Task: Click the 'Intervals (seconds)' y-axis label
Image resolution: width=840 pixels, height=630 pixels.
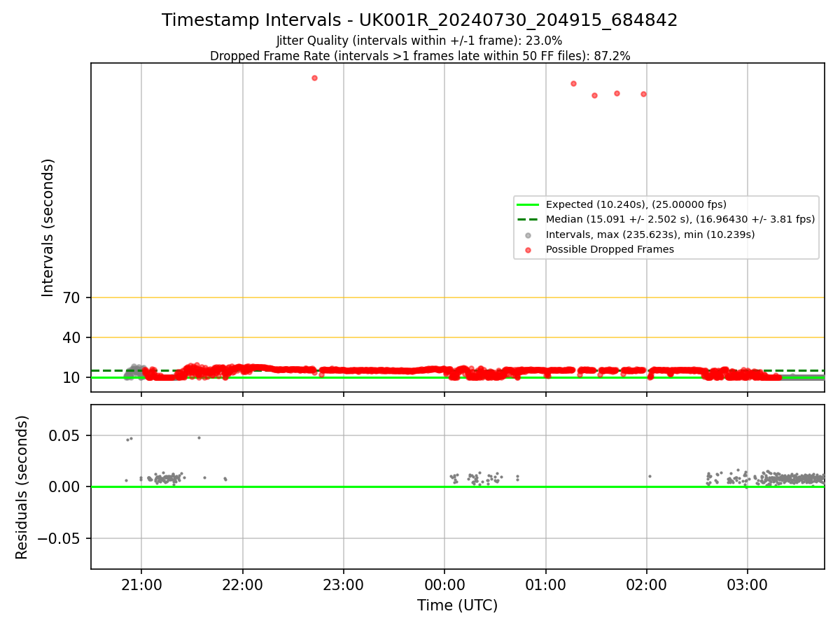Action: click(x=48, y=227)
